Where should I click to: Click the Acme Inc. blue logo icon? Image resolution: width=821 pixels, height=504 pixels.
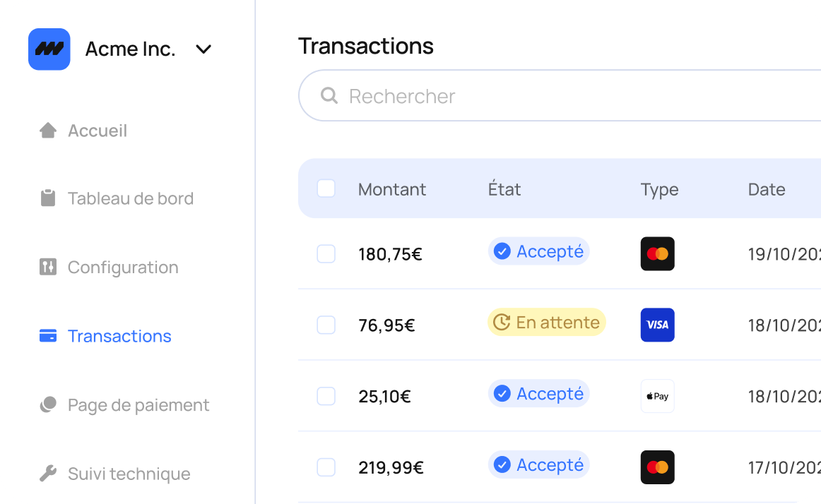[49, 49]
